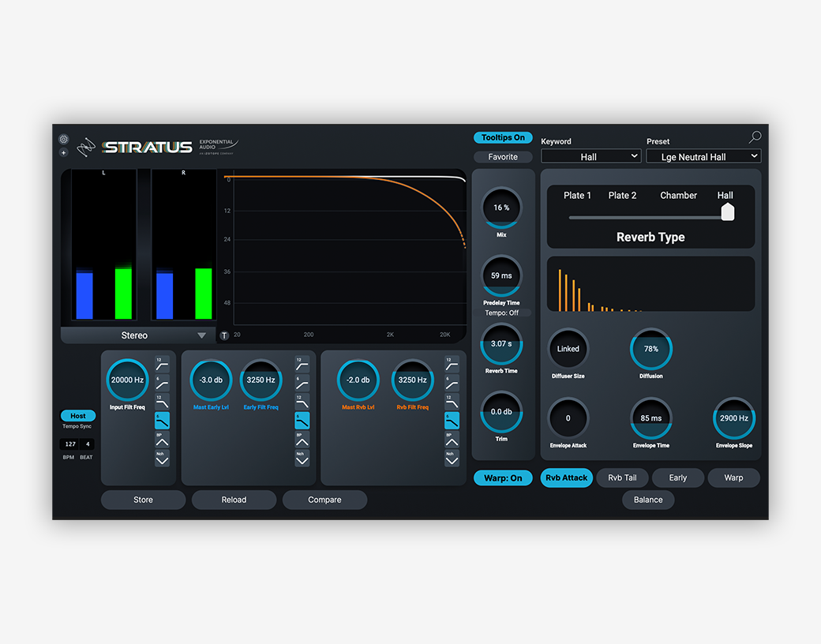Switch to the Rvb Attack tab
Image resolution: width=821 pixels, height=644 pixels.
(x=567, y=478)
